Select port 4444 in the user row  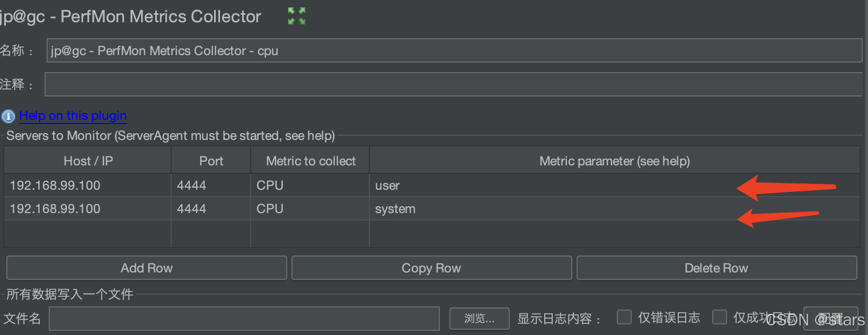[x=211, y=186]
